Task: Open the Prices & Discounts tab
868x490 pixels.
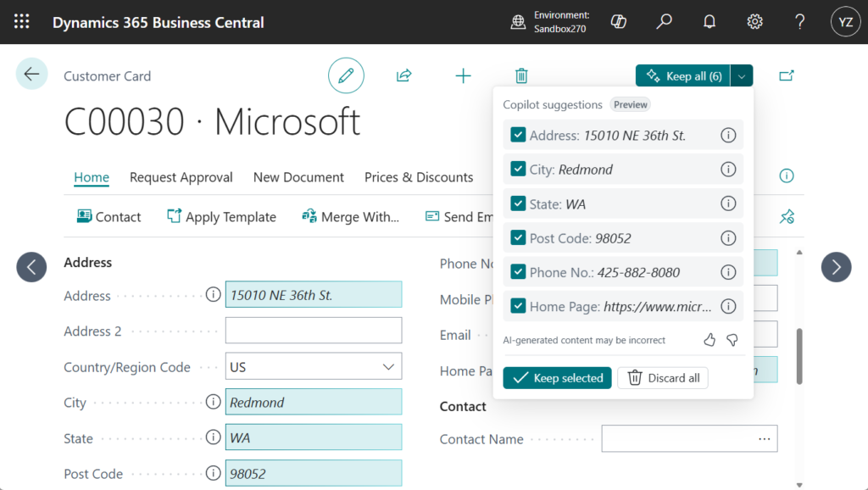Action: tap(419, 177)
